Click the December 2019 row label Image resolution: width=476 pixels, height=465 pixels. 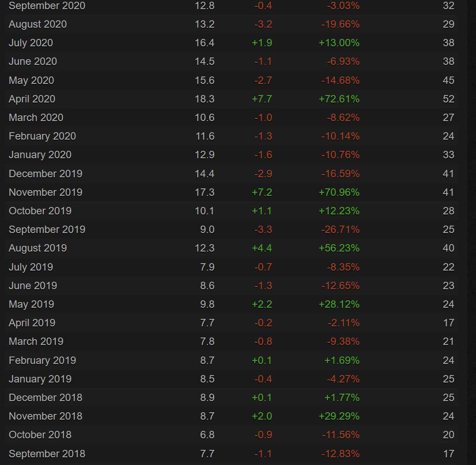point(45,174)
